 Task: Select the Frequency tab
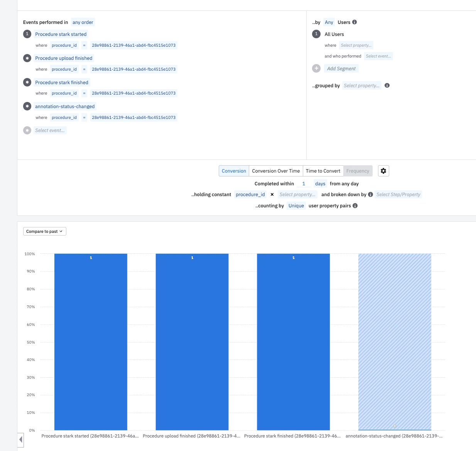pos(358,171)
